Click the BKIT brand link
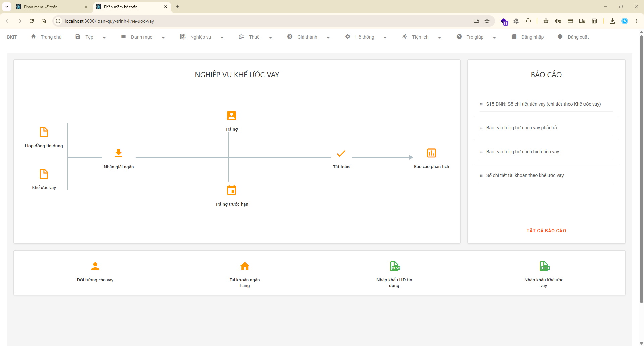 coord(12,37)
